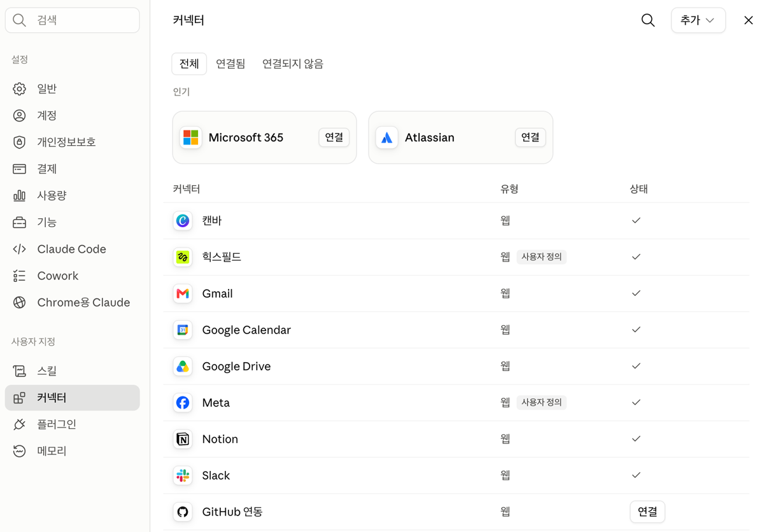
Task: Open the 일반 settings page
Action: coord(73,89)
